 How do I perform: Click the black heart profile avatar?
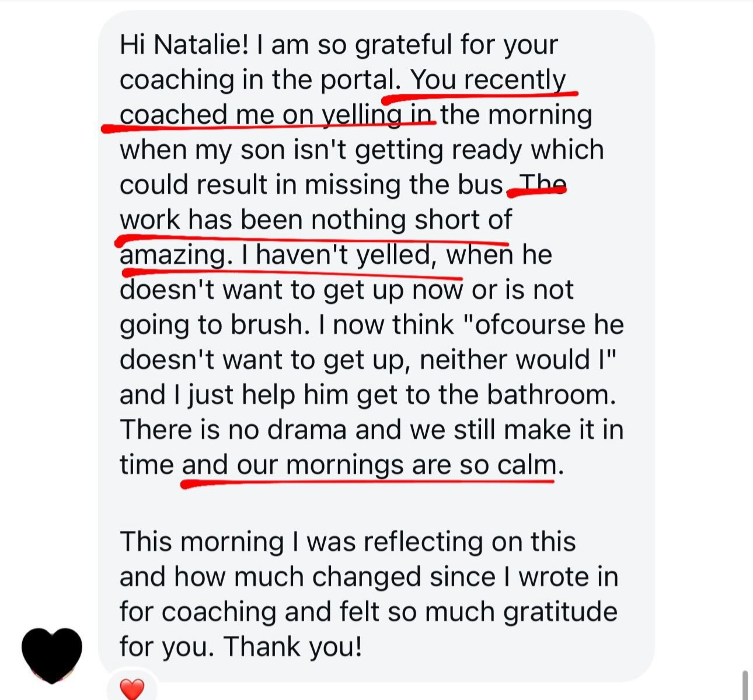[51, 654]
